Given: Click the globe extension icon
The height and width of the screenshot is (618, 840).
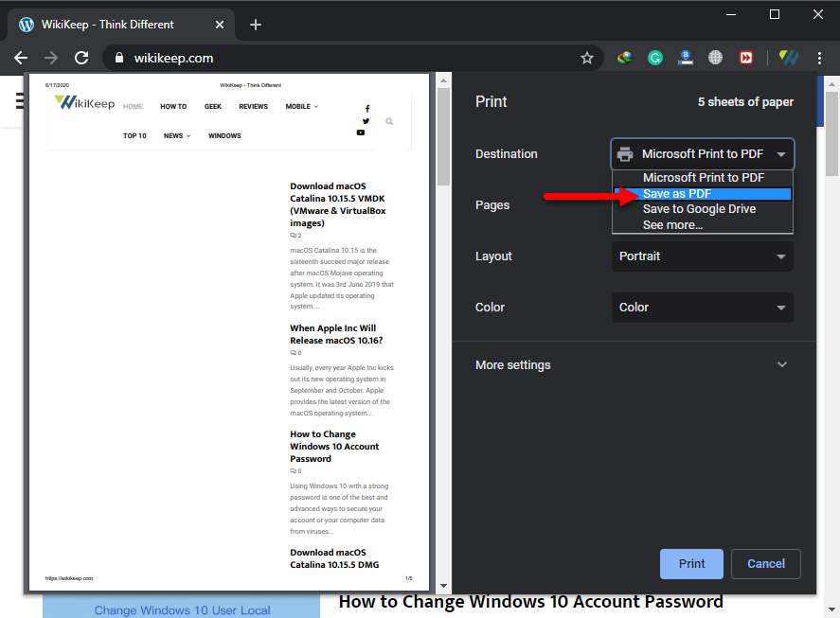Looking at the screenshot, I should (x=715, y=58).
